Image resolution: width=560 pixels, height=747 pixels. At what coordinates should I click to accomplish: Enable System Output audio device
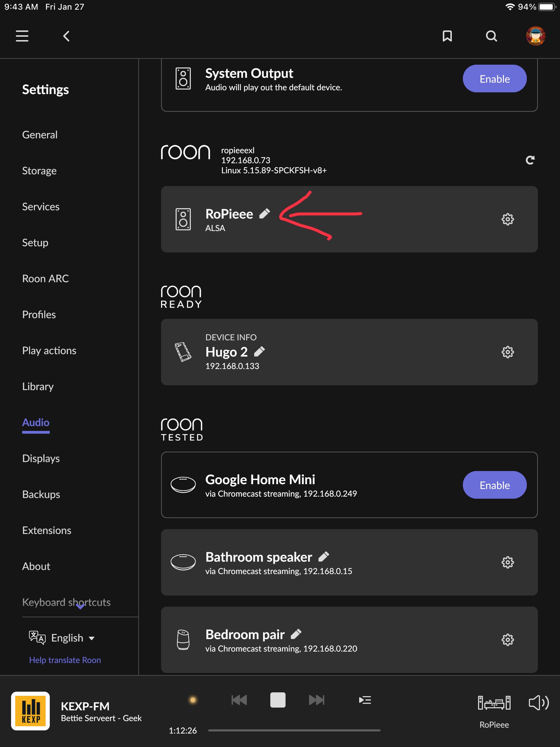[495, 79]
